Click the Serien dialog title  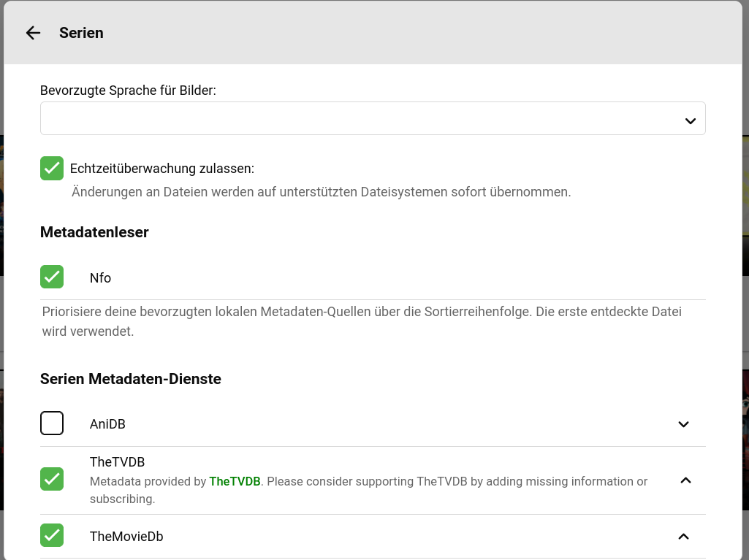coord(81,33)
